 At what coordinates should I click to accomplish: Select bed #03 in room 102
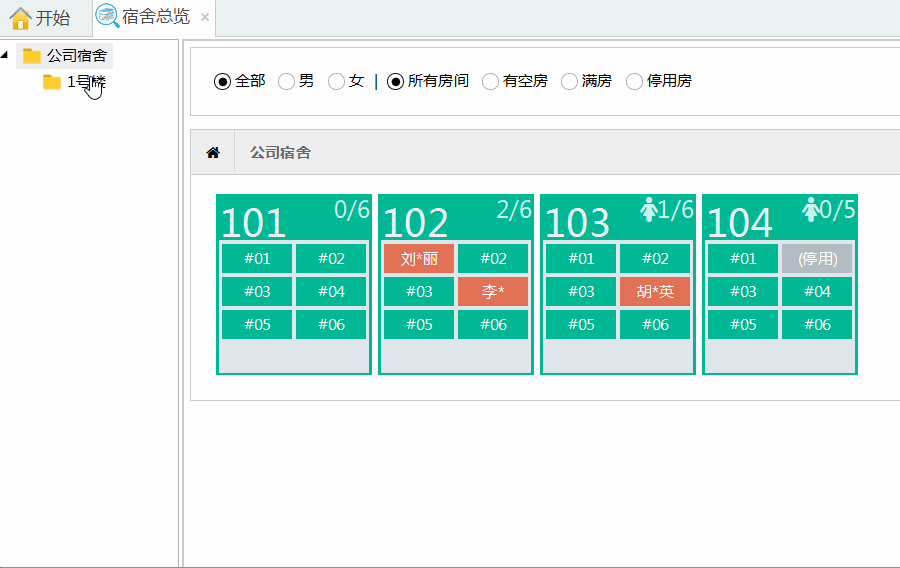(x=419, y=291)
